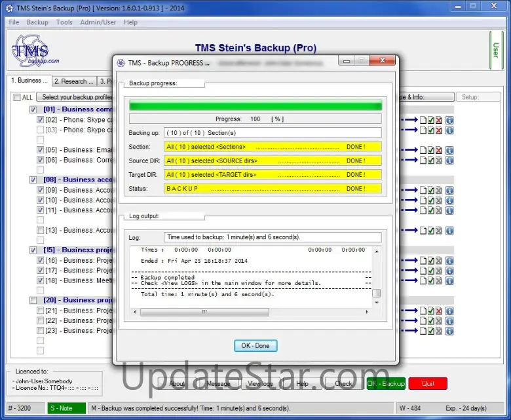The height and width of the screenshot is (420, 511).
Task: Open the Help menu
Action: tap(130, 22)
